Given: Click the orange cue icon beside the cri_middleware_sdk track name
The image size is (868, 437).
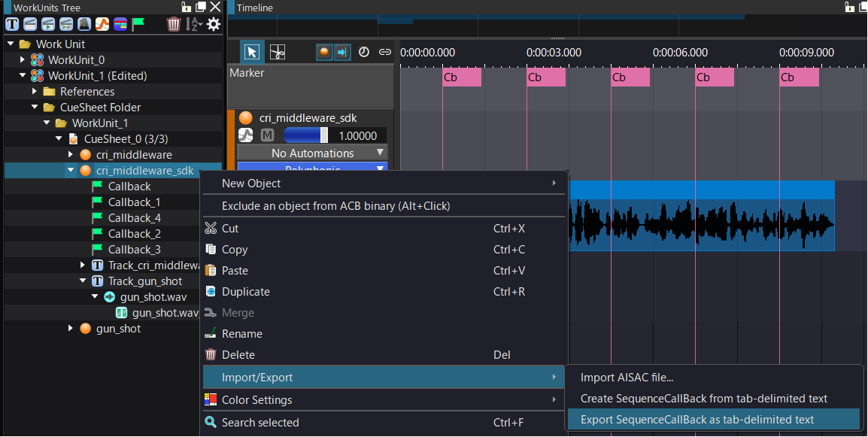Looking at the screenshot, I should (246, 118).
